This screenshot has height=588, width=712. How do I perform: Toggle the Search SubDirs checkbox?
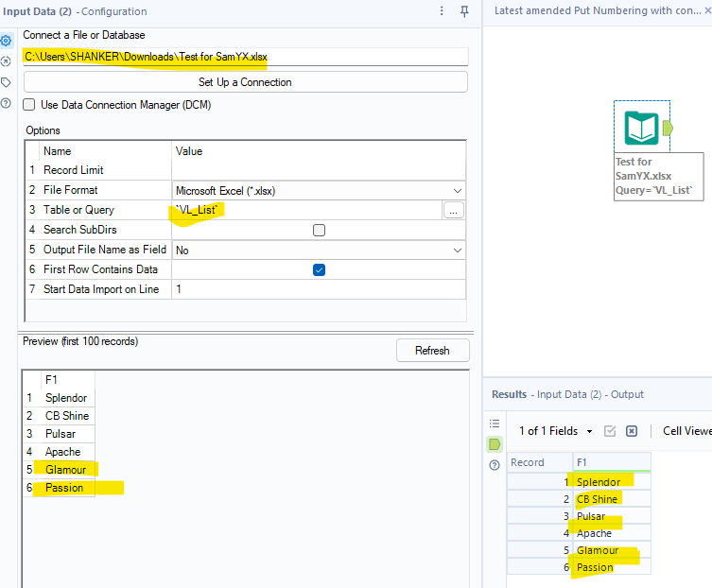(x=319, y=230)
